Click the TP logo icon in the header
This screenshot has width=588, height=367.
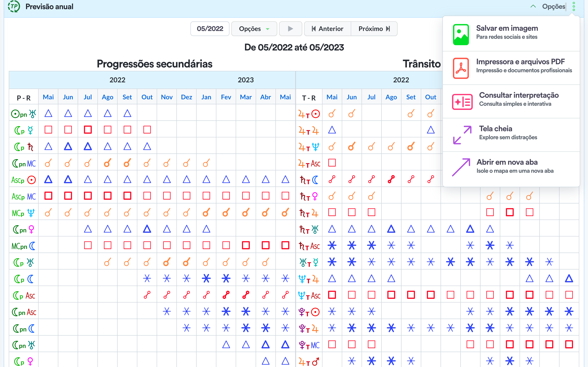tap(14, 7)
